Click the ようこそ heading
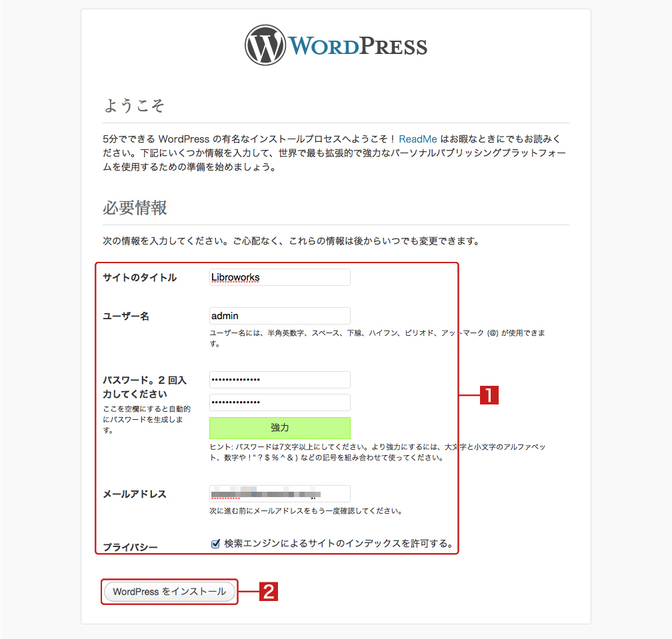 (x=134, y=105)
